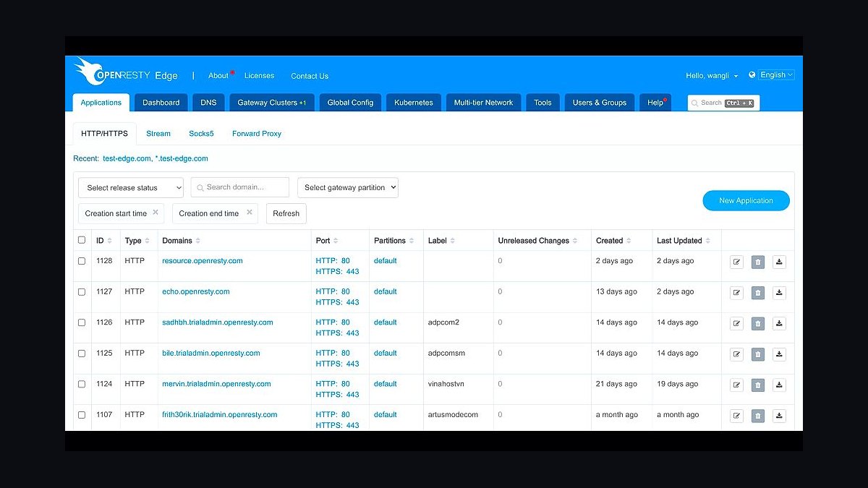
Task: Download the resource.openresty.com application config
Action: (x=779, y=262)
